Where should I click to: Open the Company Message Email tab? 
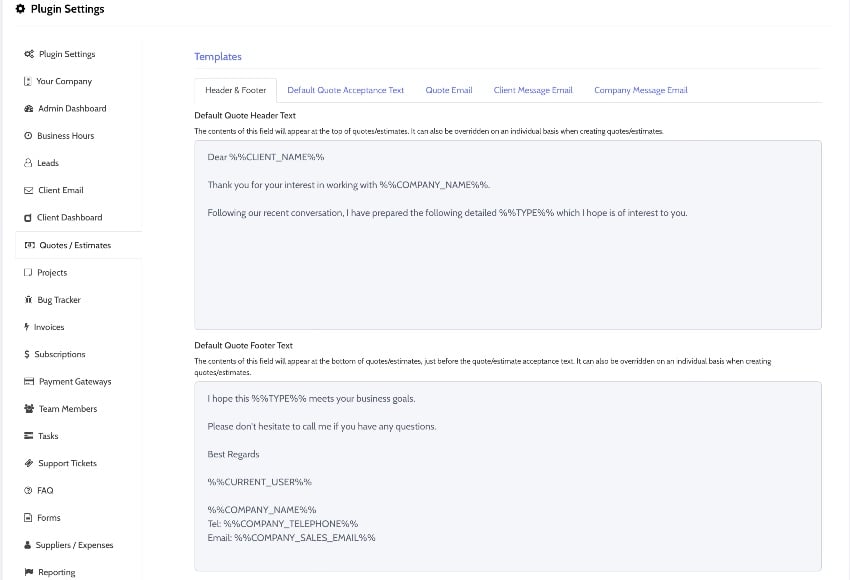pyautogui.click(x=641, y=89)
